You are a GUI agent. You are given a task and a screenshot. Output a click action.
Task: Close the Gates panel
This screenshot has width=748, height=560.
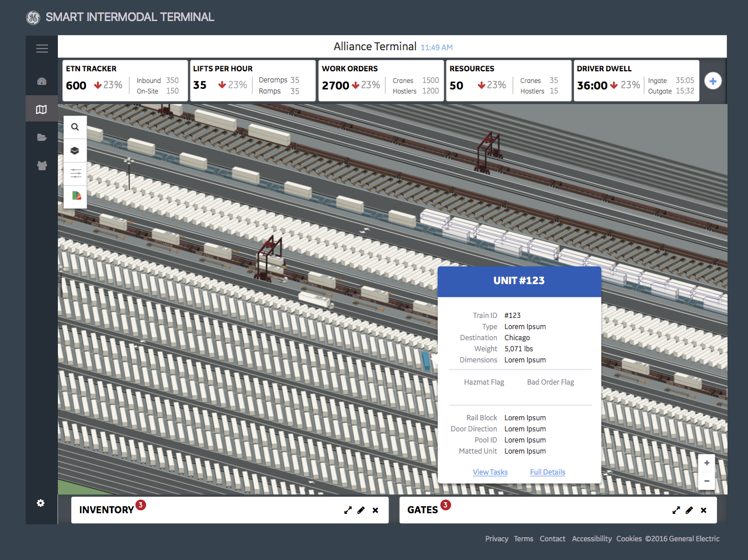click(704, 510)
